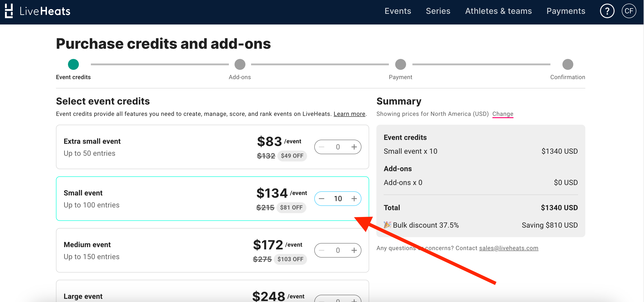Click the $103 OFF badge
This screenshot has width=644, height=302.
point(290,259)
